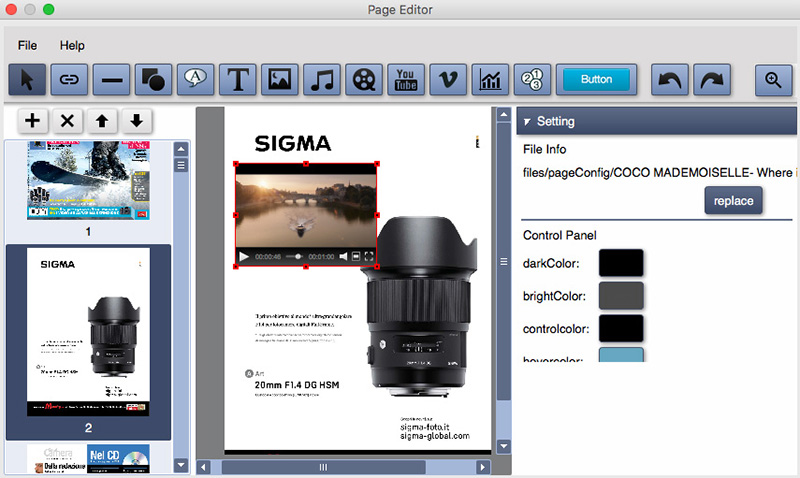Click the lens product image

pos(418,306)
